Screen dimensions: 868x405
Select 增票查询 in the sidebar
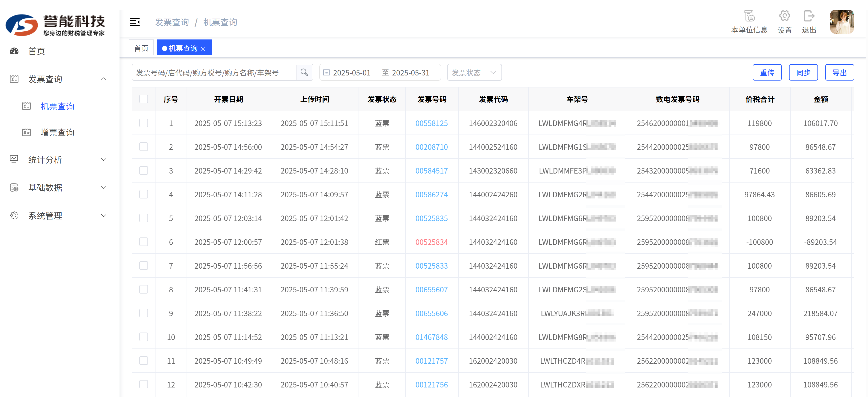(57, 132)
